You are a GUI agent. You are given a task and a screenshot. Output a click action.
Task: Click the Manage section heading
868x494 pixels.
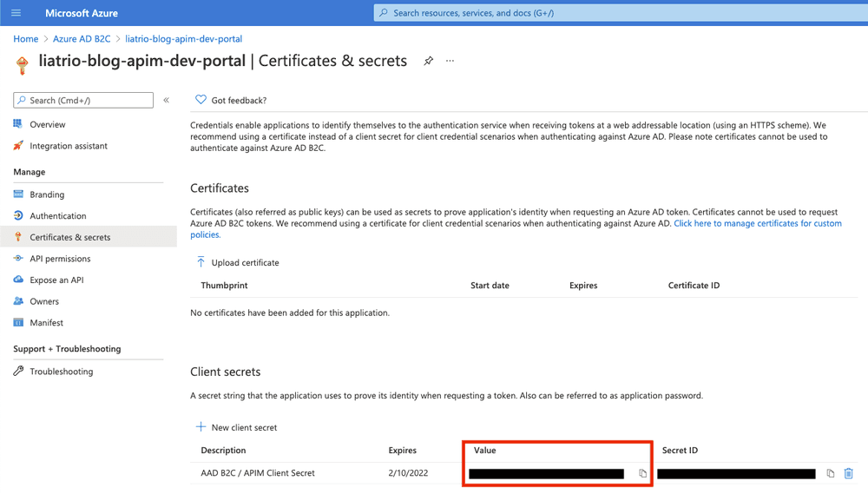click(30, 172)
